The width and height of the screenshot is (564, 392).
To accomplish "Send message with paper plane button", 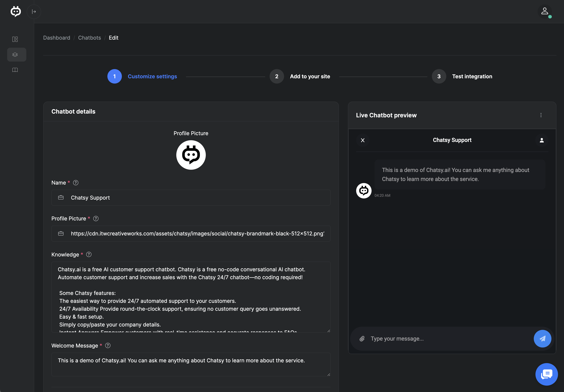I will pyautogui.click(x=542, y=339).
